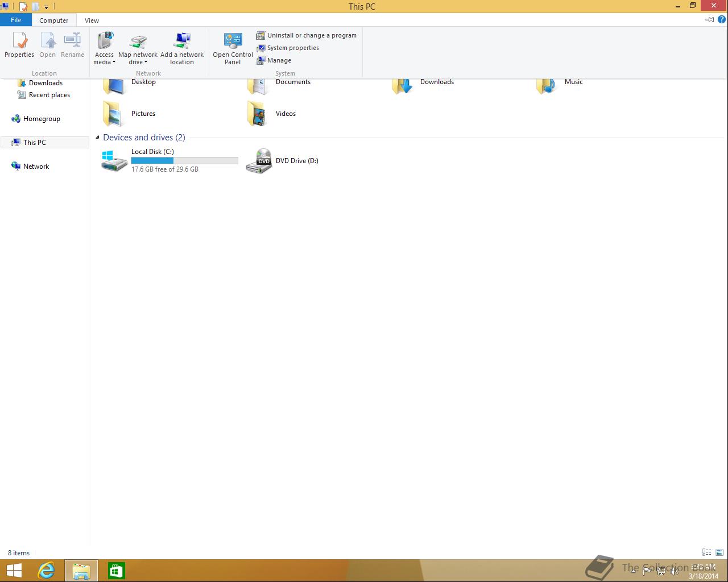728x582 pixels.
Task: Open the Windows Start button
Action: tap(14, 571)
